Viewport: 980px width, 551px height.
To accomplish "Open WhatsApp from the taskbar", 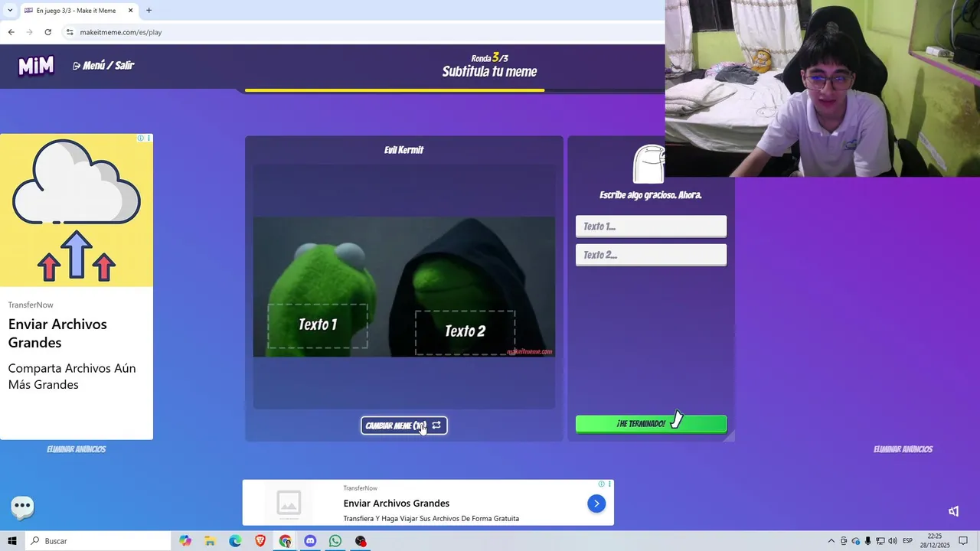I will pos(335,541).
